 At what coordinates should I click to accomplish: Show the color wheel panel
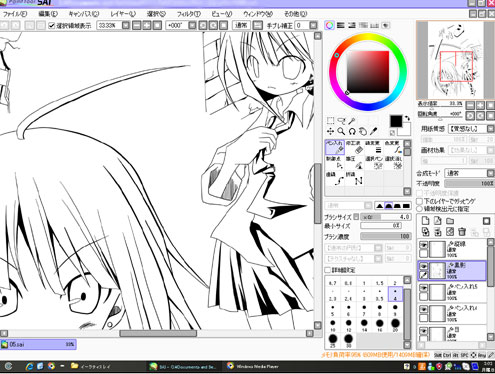point(329,25)
